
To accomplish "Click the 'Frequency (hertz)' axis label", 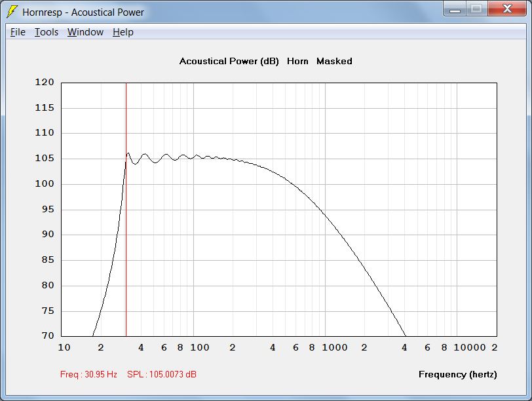I will coord(458,374).
